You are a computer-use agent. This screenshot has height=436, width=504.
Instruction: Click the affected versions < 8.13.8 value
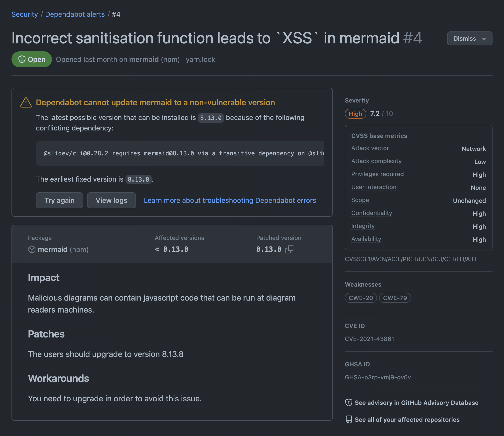pyautogui.click(x=172, y=249)
